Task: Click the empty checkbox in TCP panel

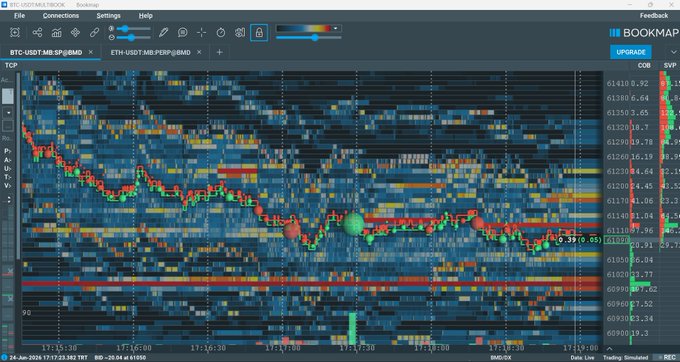Action: coord(7,126)
